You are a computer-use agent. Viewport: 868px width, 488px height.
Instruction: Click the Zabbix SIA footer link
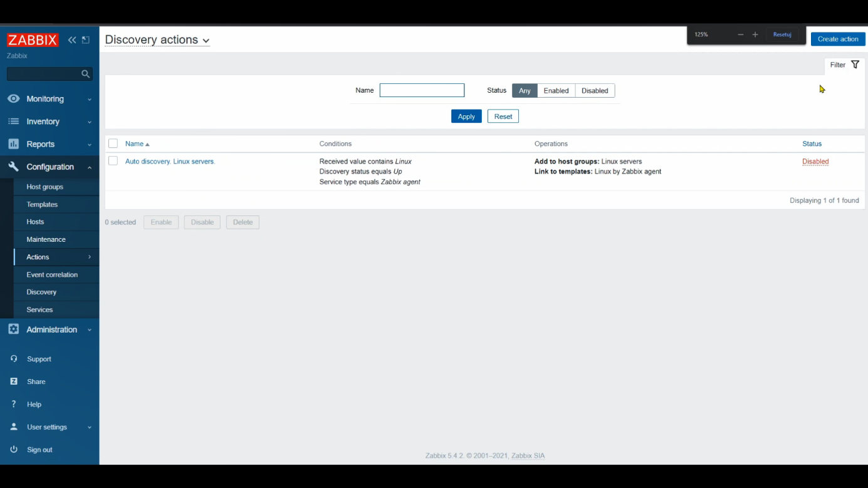528,455
